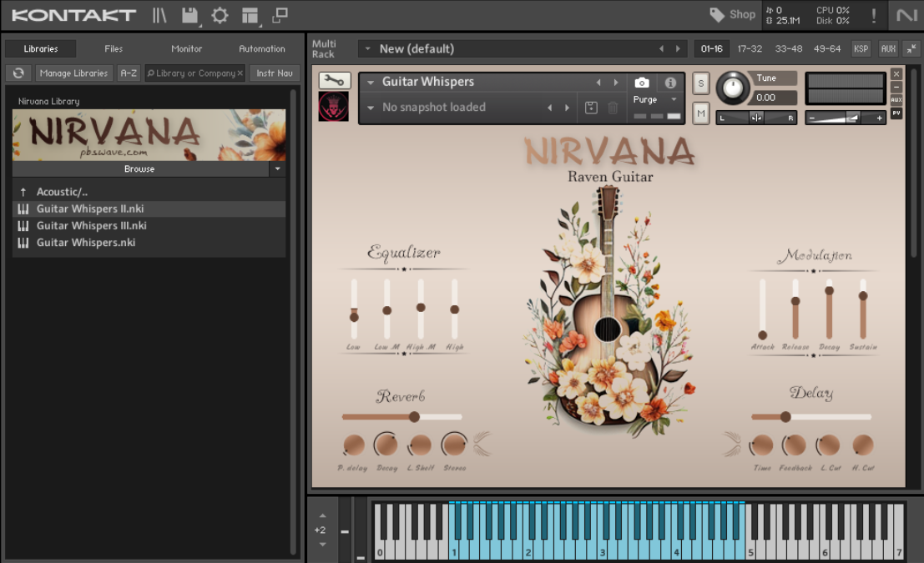Image resolution: width=924 pixels, height=563 pixels.
Task: Open the New (default) multi dropdown
Action: pos(366,49)
